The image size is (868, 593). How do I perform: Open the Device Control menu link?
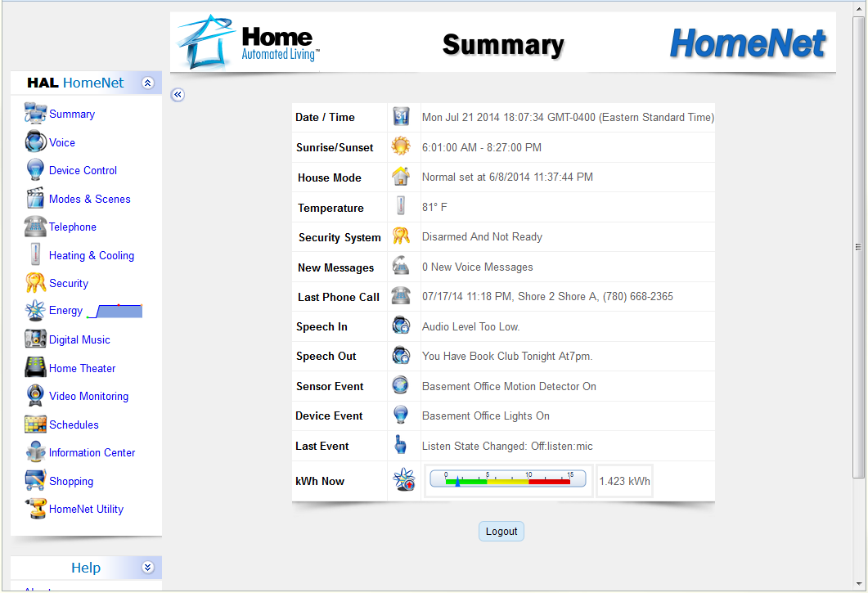(x=83, y=170)
